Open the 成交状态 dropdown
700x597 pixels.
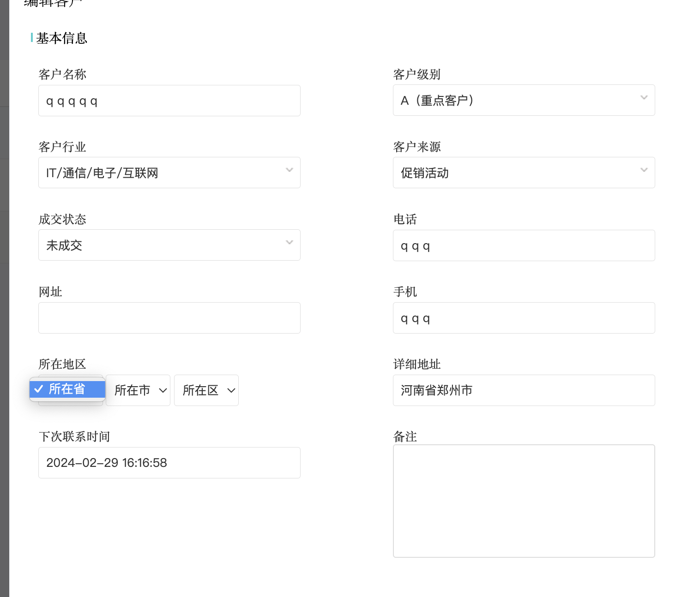click(x=169, y=245)
